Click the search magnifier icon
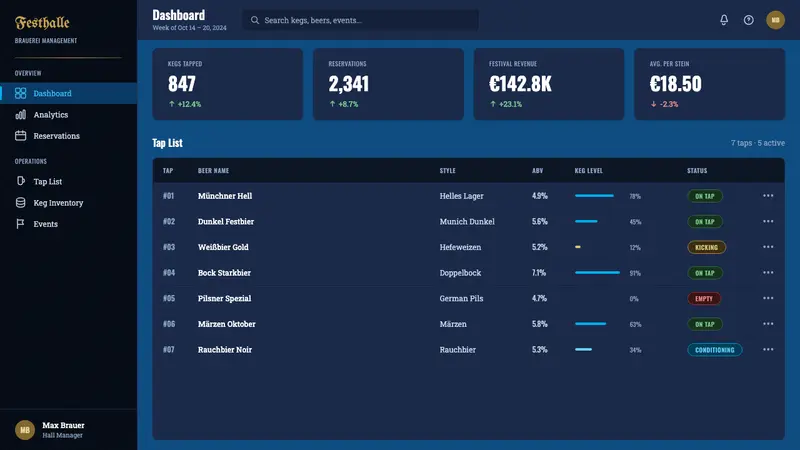This screenshot has width=800, height=450. point(255,20)
